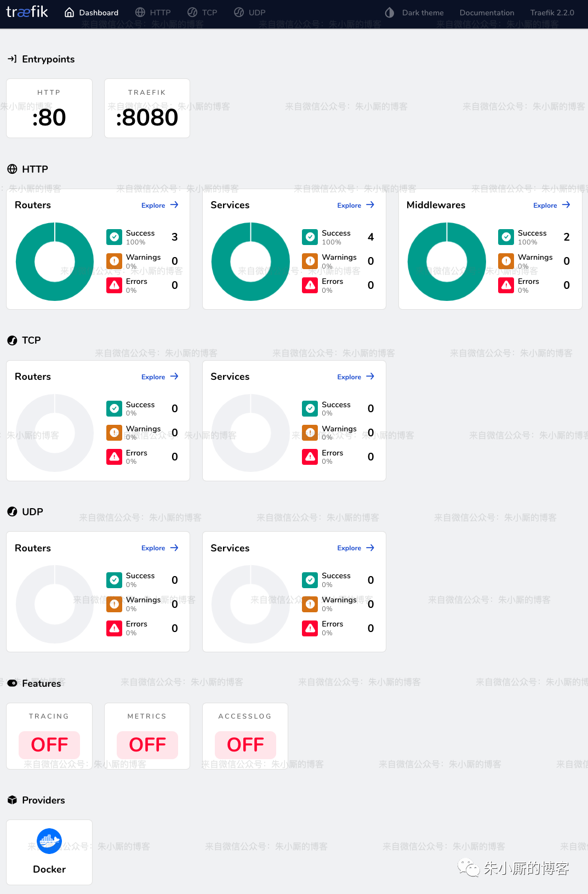Click HTTP Routers Success check icon
The width and height of the screenshot is (588, 894).
coord(115,237)
